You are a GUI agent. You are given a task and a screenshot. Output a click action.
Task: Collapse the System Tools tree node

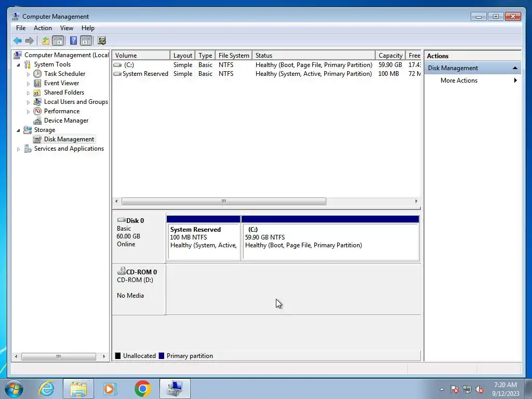click(x=18, y=65)
